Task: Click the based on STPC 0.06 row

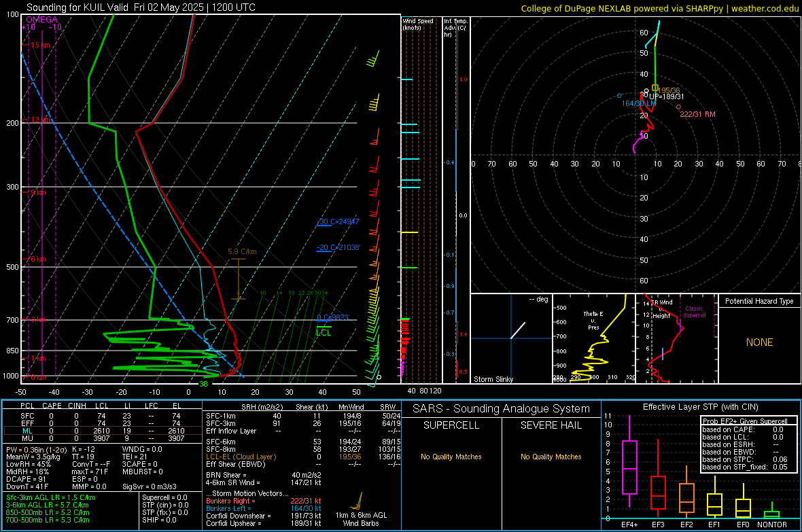Action: (745, 459)
